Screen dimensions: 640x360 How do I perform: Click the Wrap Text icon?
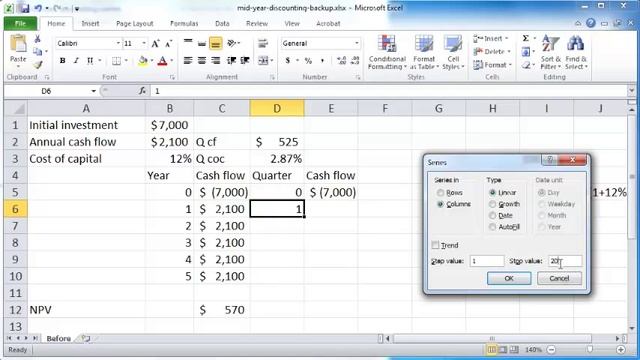(263, 43)
